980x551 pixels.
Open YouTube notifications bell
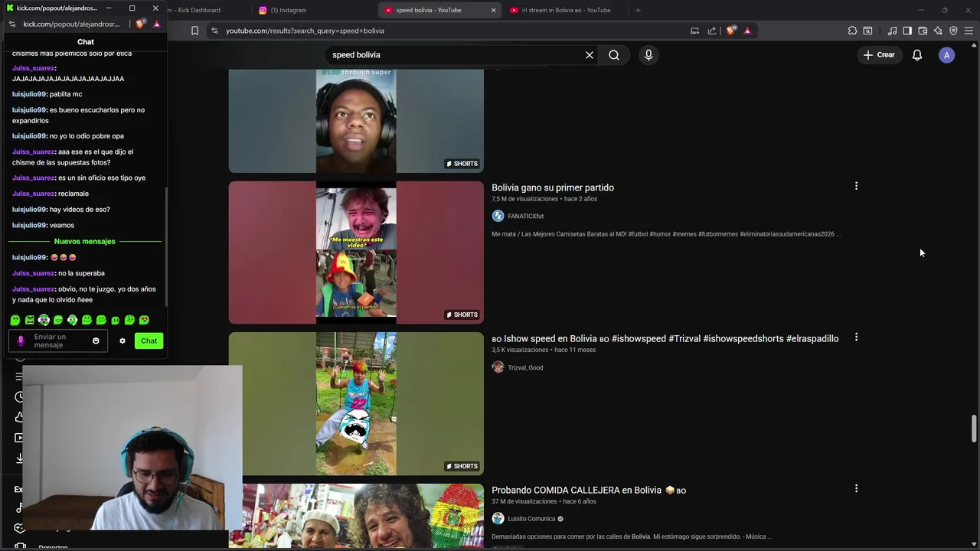coord(917,55)
